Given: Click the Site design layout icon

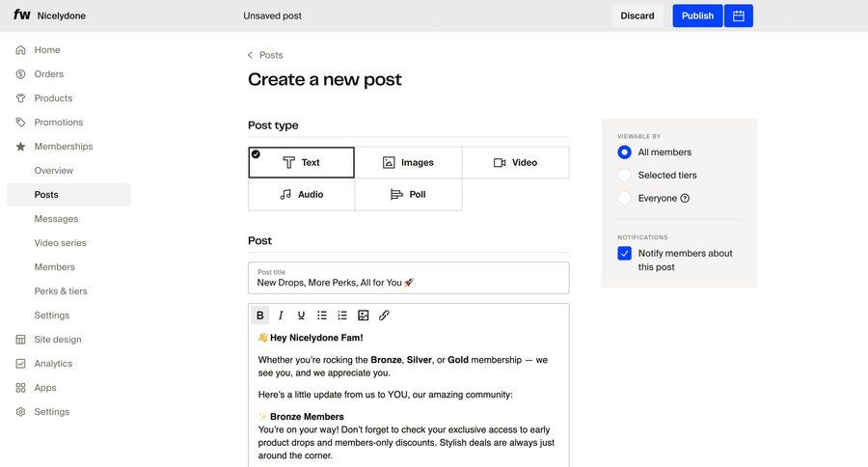Looking at the screenshot, I should pyautogui.click(x=20, y=340).
